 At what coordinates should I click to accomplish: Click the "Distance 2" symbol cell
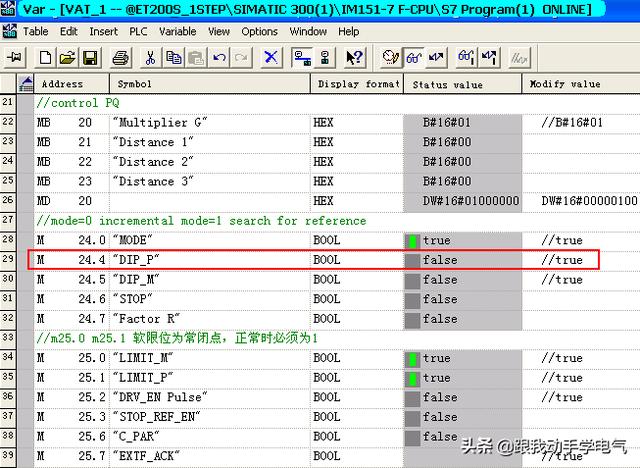[x=210, y=162]
